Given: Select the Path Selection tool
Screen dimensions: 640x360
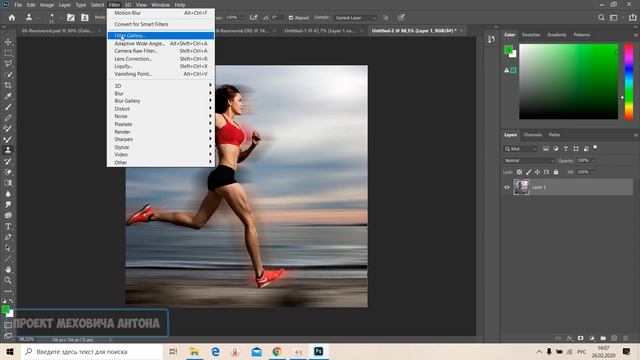Looking at the screenshot, I should point(8,248).
